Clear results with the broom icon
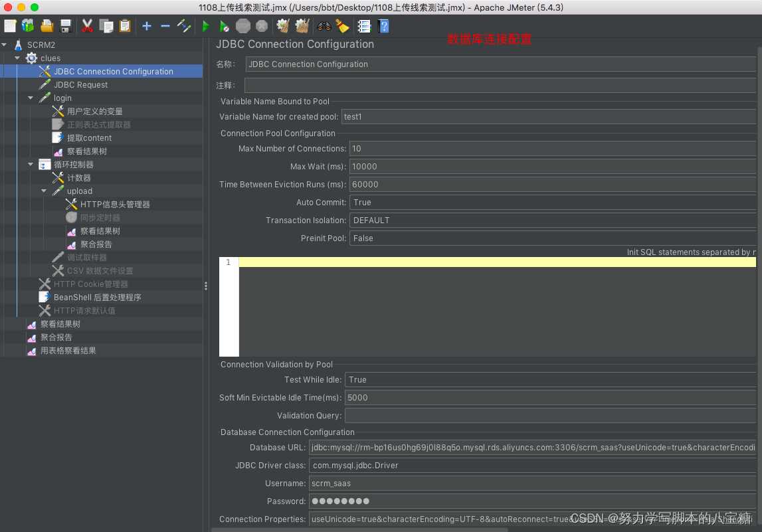 click(x=283, y=27)
